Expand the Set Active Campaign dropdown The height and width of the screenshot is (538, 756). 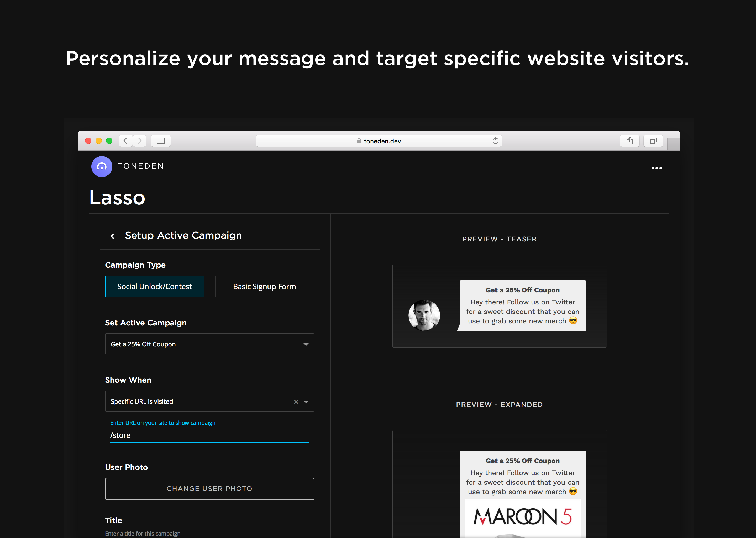coord(306,345)
